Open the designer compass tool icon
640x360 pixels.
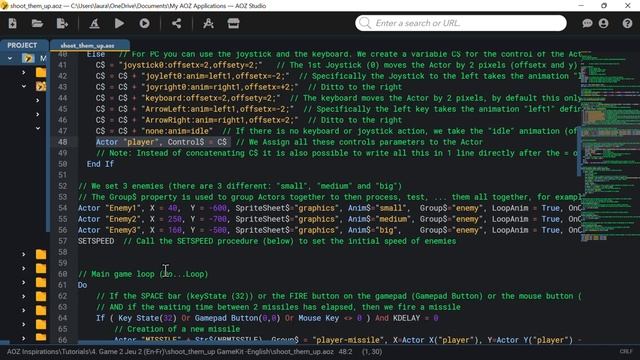pos(208,23)
